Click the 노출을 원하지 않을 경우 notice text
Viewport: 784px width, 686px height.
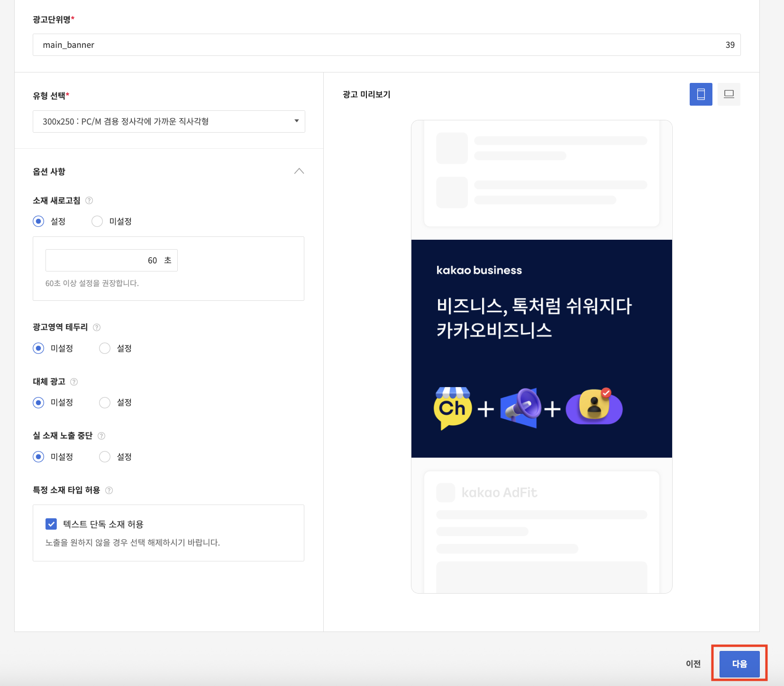tap(133, 542)
